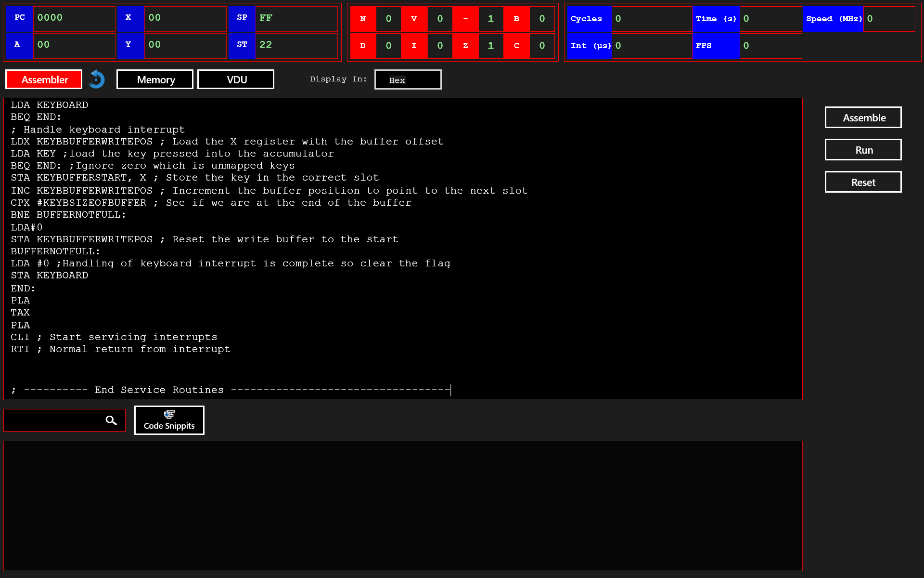Expand the Display In Hex dropdown
Viewport: 924px width, 578px height.
[408, 80]
